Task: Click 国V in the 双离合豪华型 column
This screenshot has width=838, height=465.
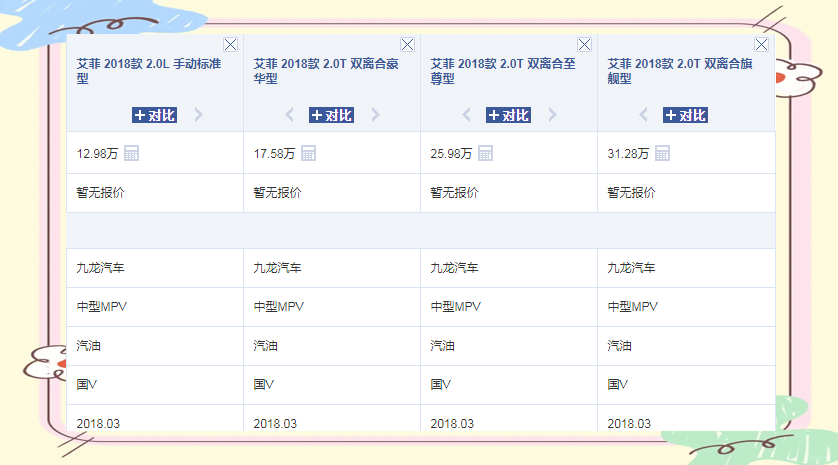Action: pyautogui.click(x=263, y=384)
